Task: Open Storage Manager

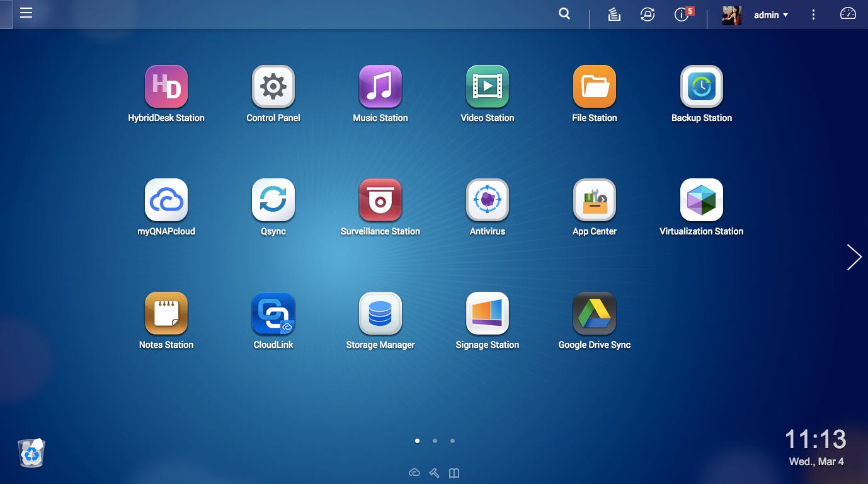Action: tap(380, 314)
